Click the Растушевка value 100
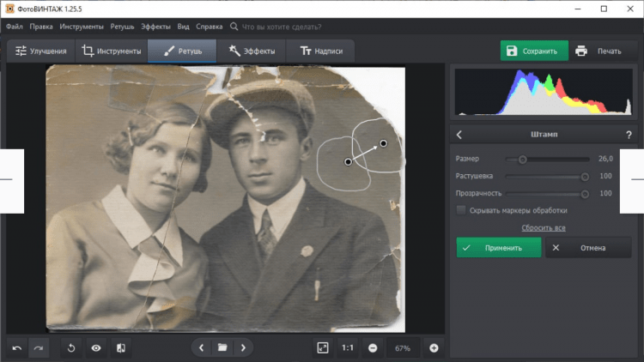The width and height of the screenshot is (644, 362). pos(605,176)
